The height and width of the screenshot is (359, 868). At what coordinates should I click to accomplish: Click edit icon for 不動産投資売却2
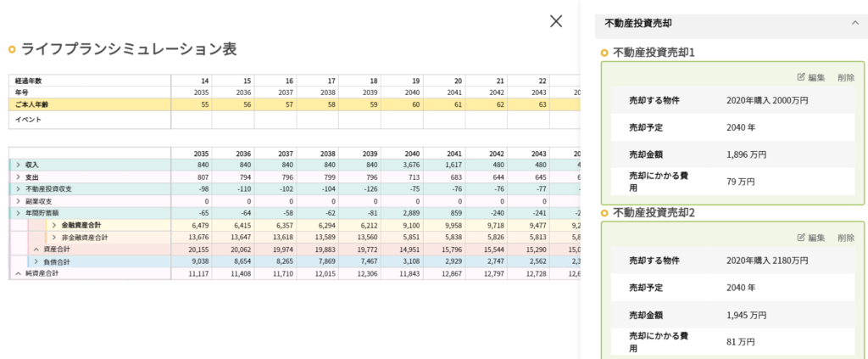pos(811,238)
